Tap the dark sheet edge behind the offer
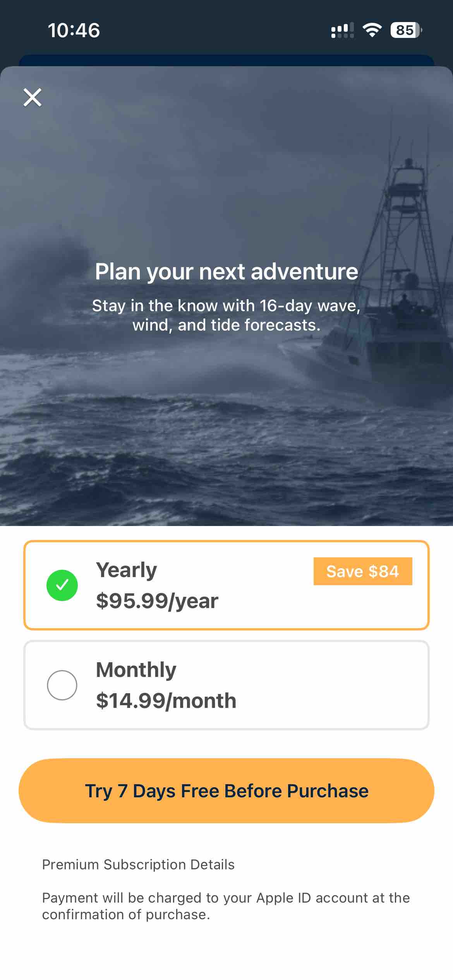 coord(226,60)
